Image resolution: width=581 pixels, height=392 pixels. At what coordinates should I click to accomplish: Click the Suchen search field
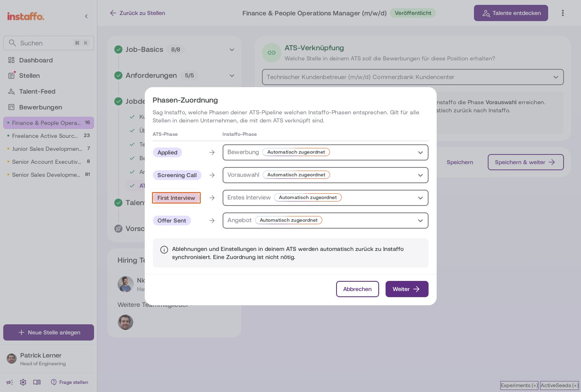click(x=49, y=43)
